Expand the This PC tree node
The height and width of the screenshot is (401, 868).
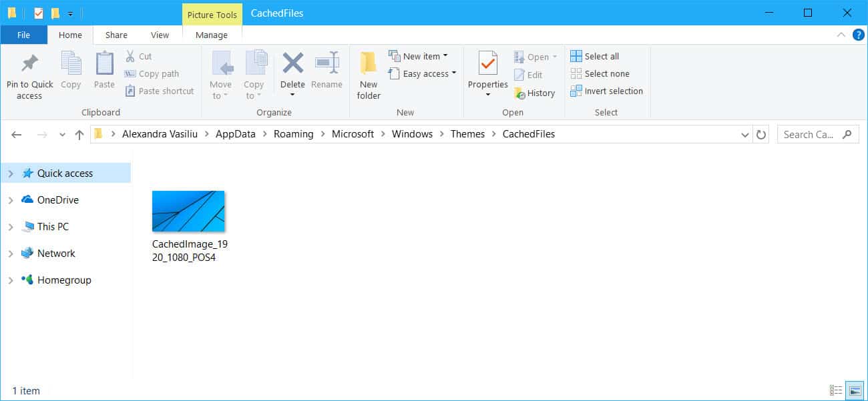click(9, 226)
